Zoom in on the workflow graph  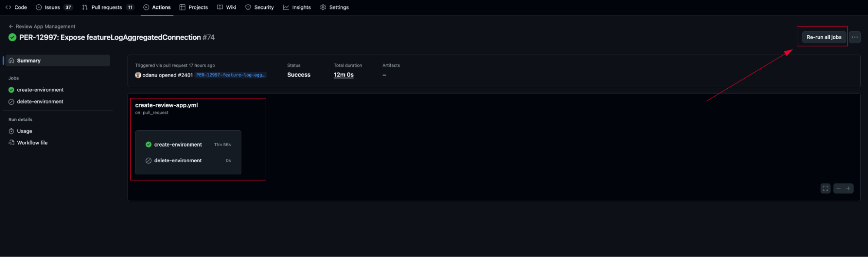(848, 188)
